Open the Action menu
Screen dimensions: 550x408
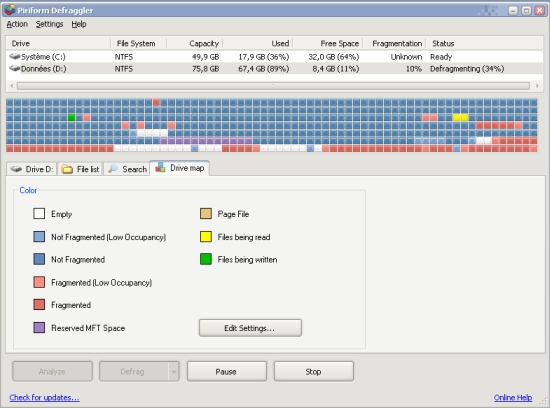[17, 24]
